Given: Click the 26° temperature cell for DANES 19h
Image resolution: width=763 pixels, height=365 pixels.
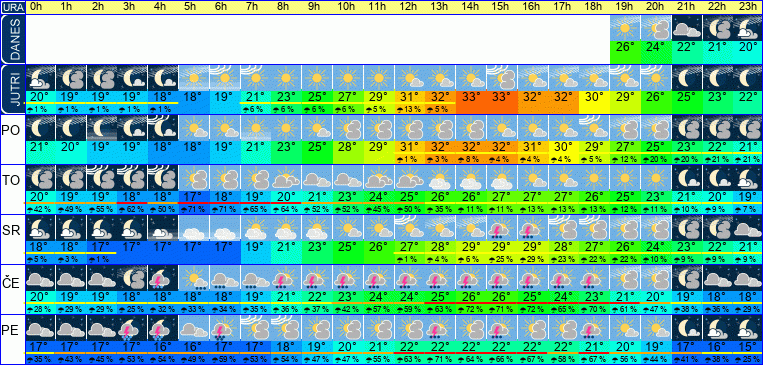Looking at the screenshot, I should 625,47.
